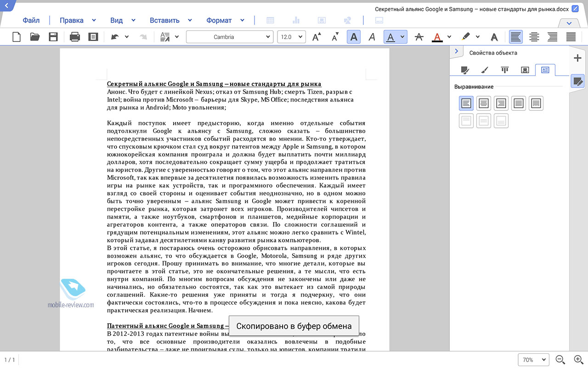Open the Вид menu
This screenshot has width=588, height=368.
[123, 20]
